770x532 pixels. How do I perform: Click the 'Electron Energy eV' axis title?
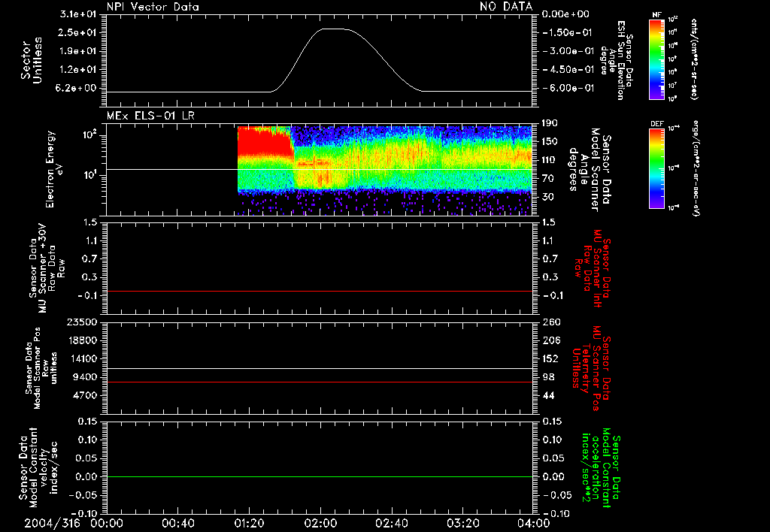point(54,169)
